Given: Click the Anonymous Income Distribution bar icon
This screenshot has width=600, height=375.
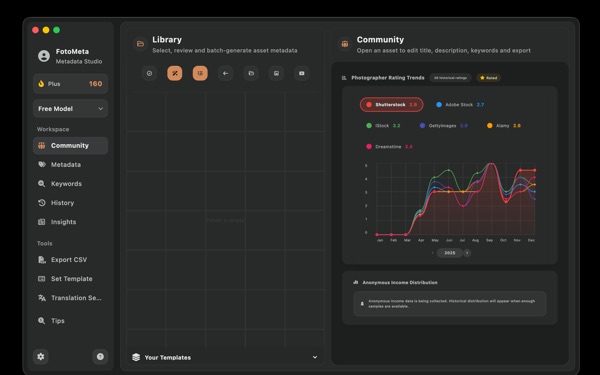Looking at the screenshot, I should [355, 282].
